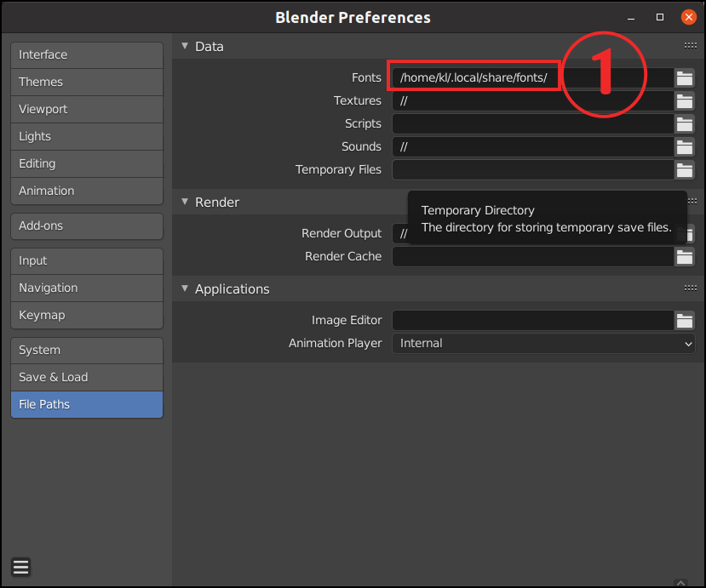Screen dimensions: 706x588
Task: Open the System section
Action: [x=87, y=350]
